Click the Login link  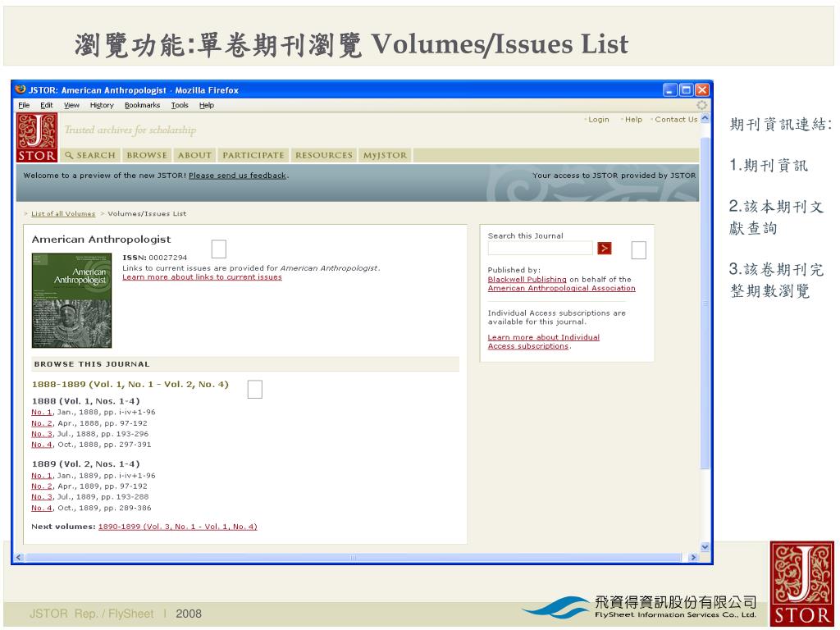pos(598,120)
